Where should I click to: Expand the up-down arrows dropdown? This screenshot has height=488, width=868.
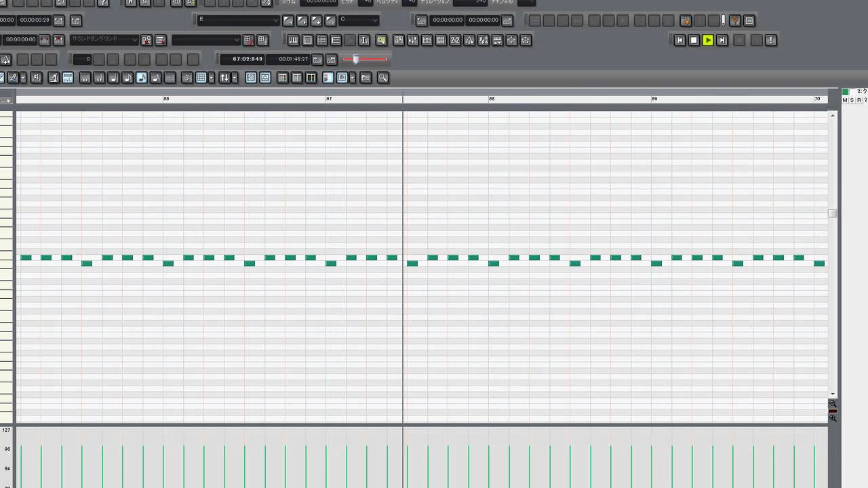point(235,78)
